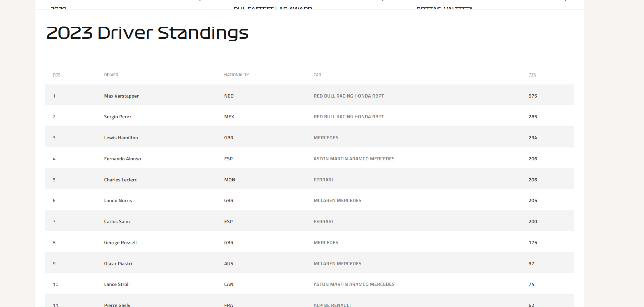The image size is (644, 307).
Task: Open Charles Leclerc driver link
Action: [120, 180]
